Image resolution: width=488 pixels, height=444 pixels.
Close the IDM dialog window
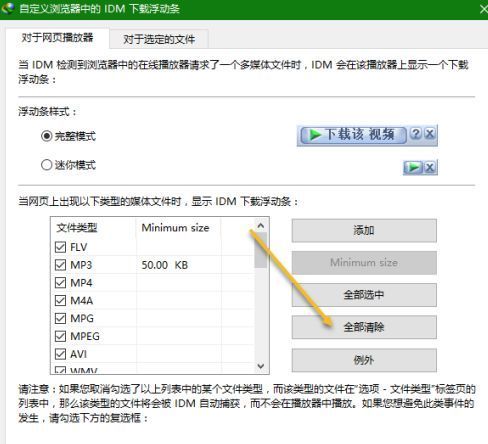483,9
